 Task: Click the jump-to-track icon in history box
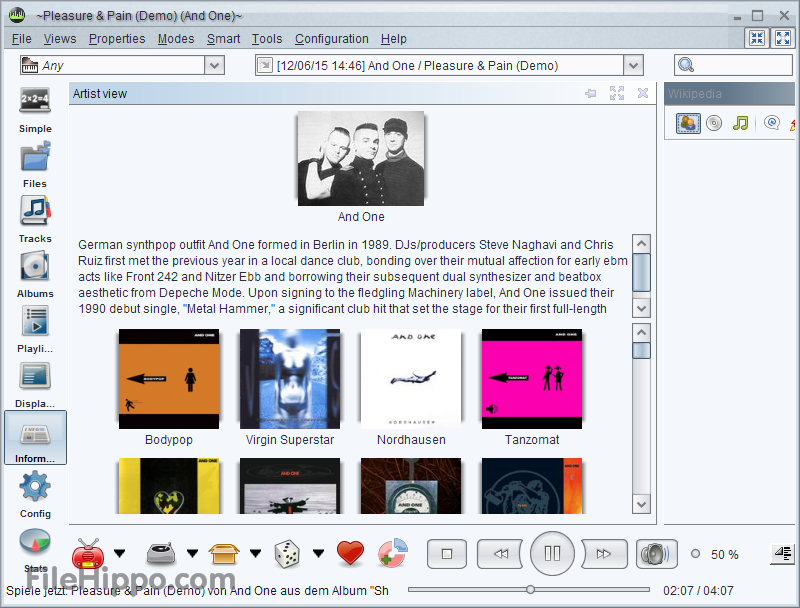[264, 65]
